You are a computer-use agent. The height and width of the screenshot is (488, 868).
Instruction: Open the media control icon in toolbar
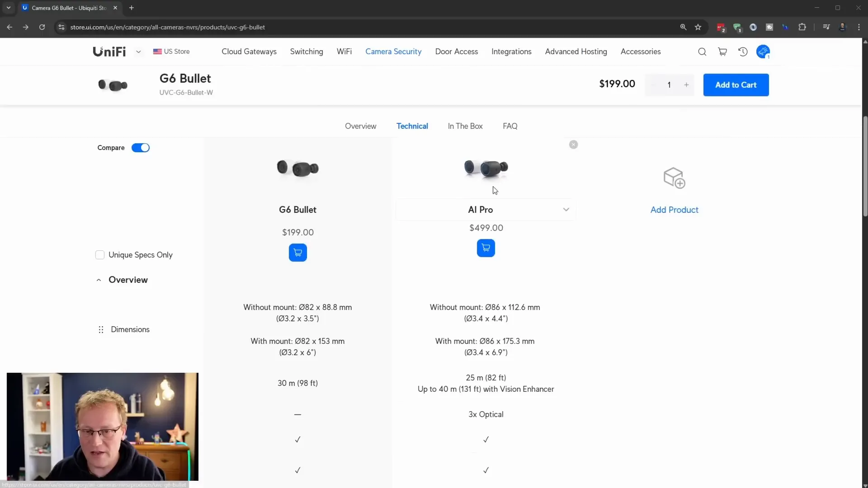click(826, 27)
